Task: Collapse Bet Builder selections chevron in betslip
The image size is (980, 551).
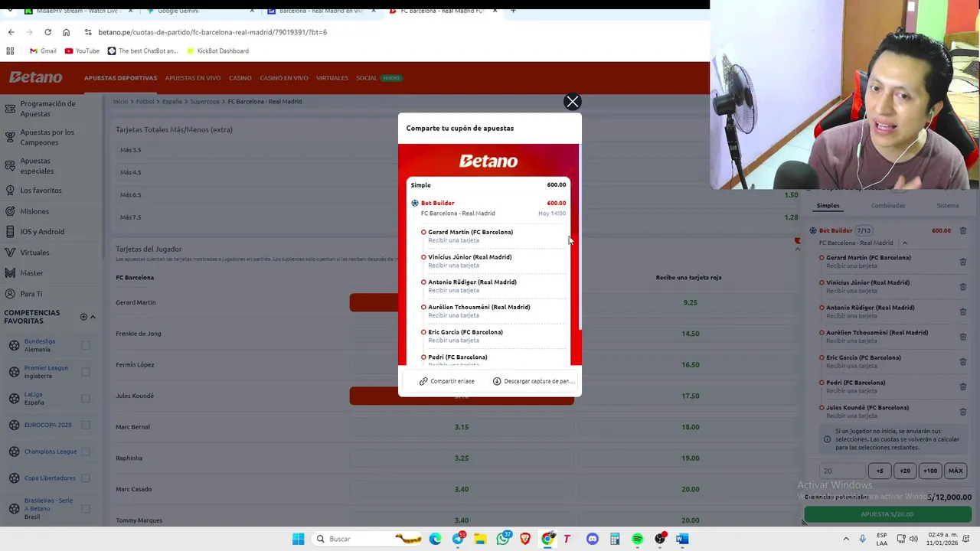Action: (x=904, y=243)
